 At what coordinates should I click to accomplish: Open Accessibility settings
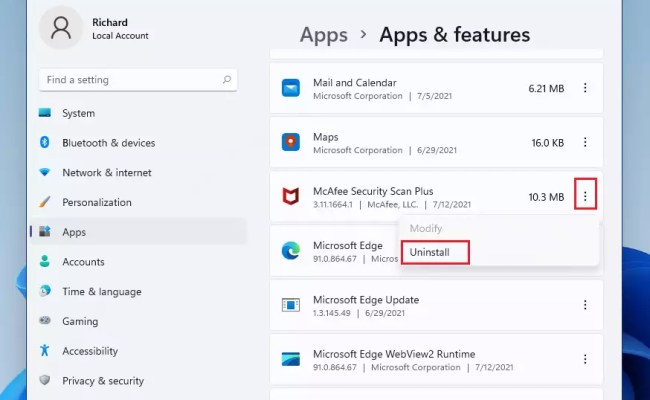tap(139, 351)
